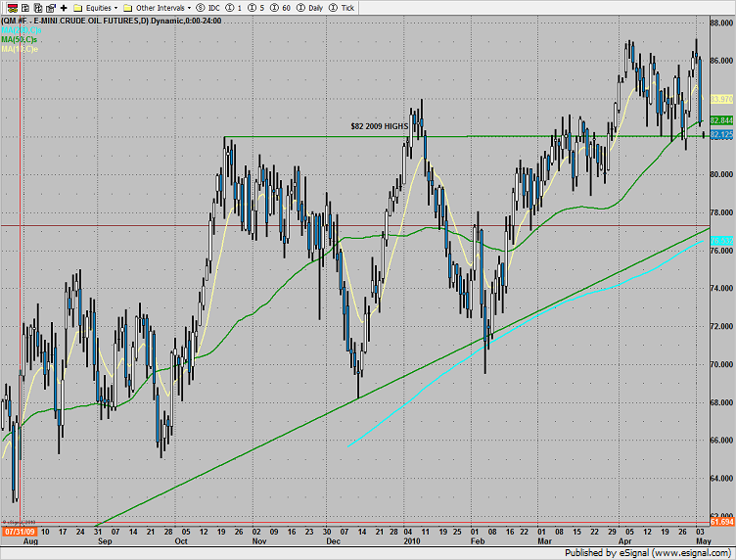This screenshot has height=560, width=736.
Task: Open the Equities folder dropdown
Action: click(x=96, y=8)
